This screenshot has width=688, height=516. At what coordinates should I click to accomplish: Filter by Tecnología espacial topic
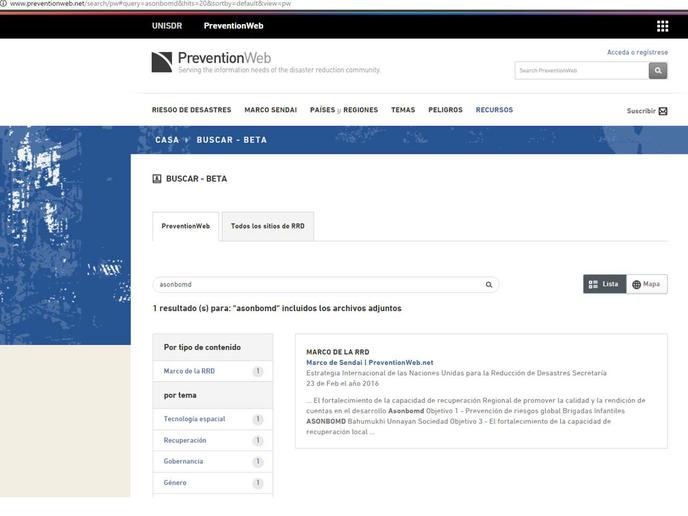click(194, 419)
